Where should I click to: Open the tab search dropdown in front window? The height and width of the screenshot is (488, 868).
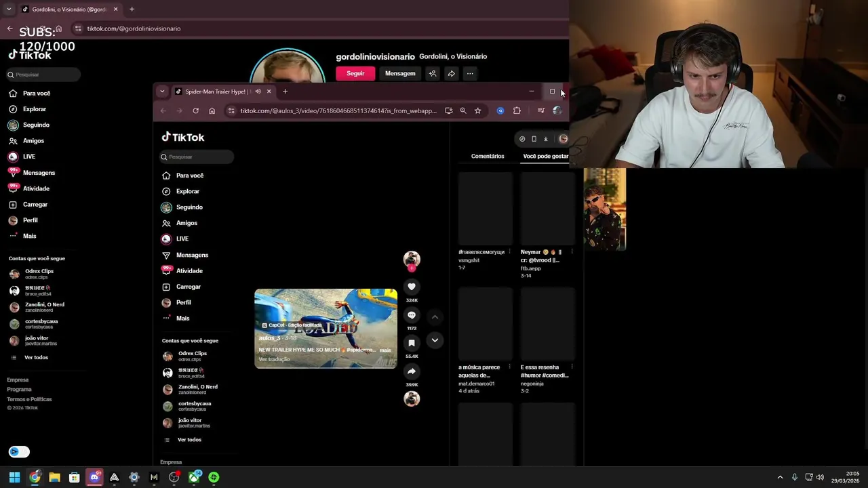pyautogui.click(x=161, y=91)
